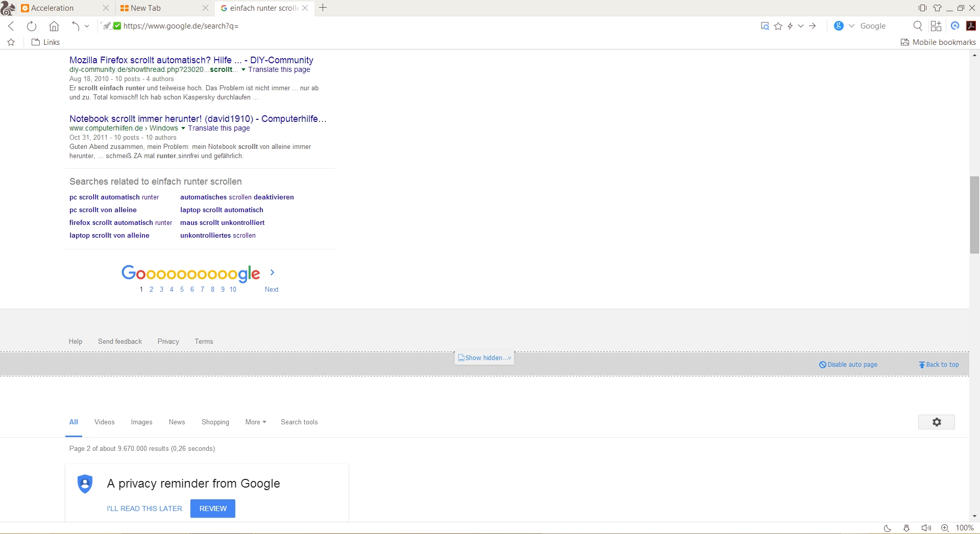Open the Send feedback footer link
This screenshot has height=534, width=980.
click(120, 342)
